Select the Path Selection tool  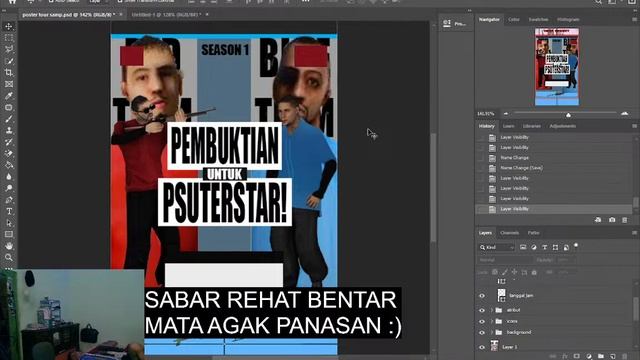coord(9,223)
